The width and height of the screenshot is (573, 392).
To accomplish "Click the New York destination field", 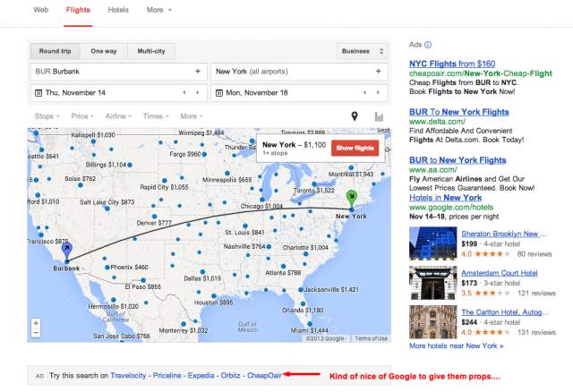I will [299, 72].
